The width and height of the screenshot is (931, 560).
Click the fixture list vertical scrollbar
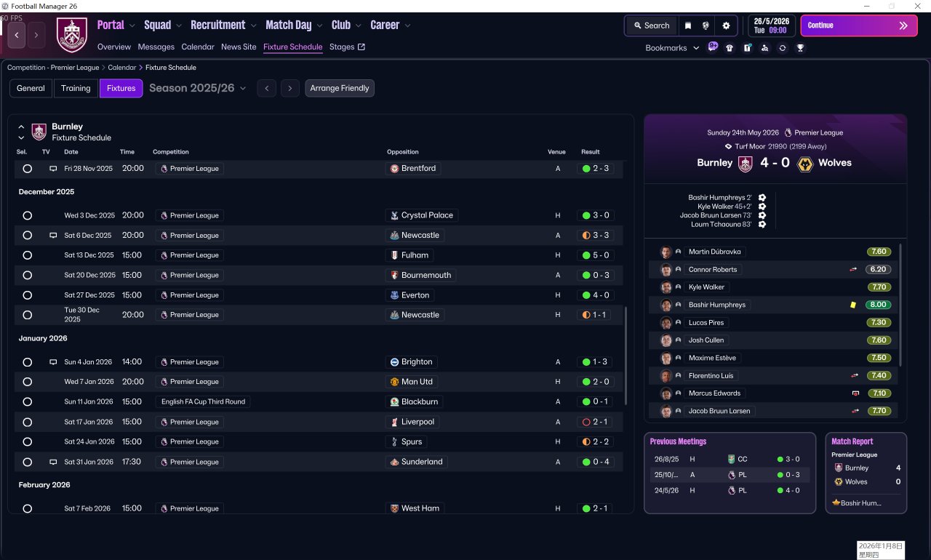(626, 356)
